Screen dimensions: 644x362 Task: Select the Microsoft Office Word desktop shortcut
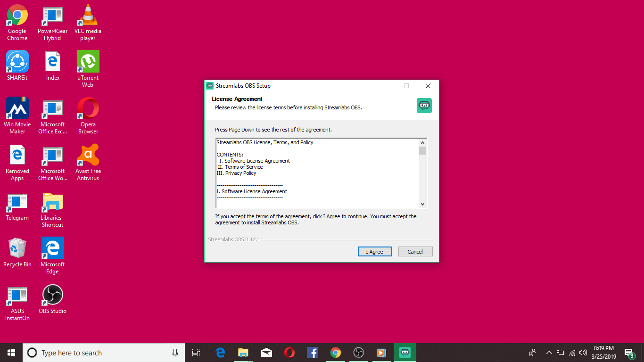tap(52, 163)
